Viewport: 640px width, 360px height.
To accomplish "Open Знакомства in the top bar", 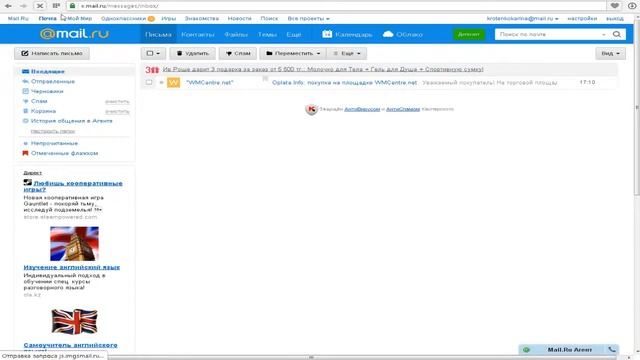I will pos(202,18).
